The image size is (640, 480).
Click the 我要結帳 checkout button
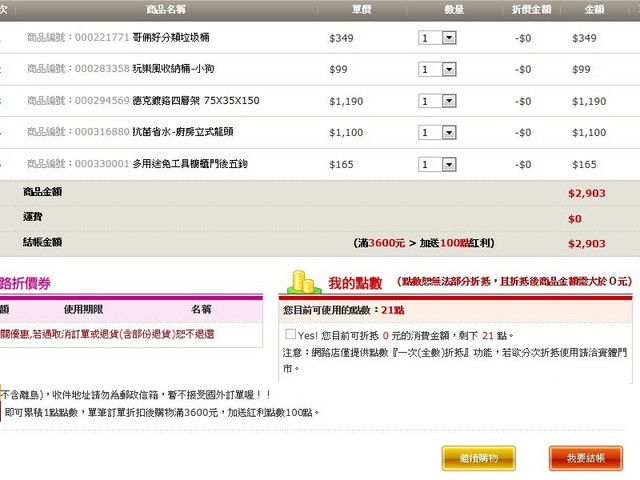[x=586, y=458]
